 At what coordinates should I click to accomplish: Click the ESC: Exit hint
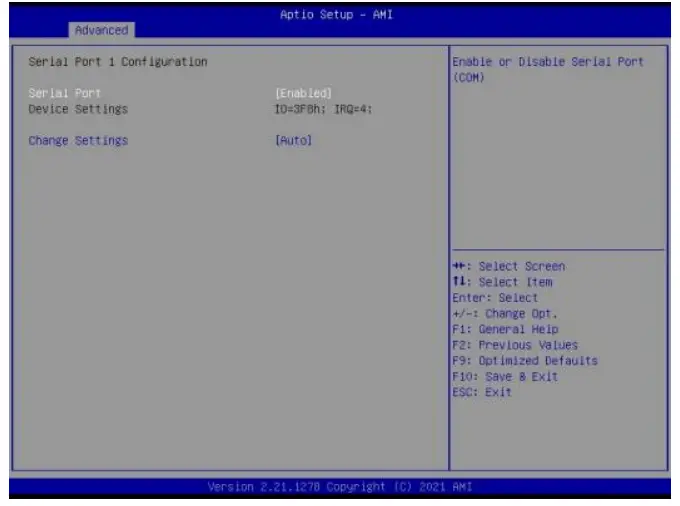482,392
